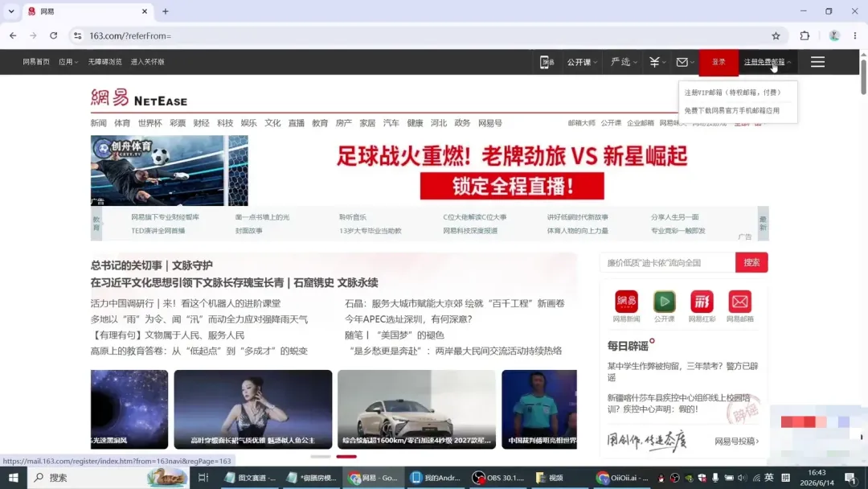
Task: Open the Windows Start menu
Action: click(14, 478)
